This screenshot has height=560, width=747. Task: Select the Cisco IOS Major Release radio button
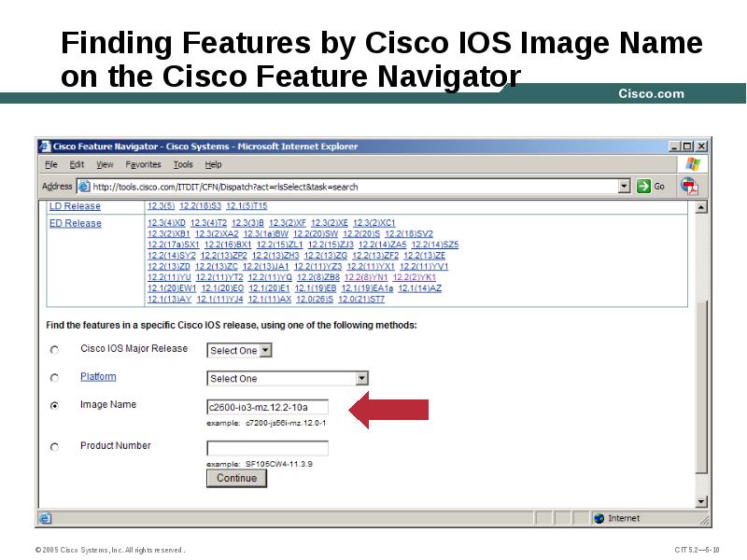coord(54,350)
